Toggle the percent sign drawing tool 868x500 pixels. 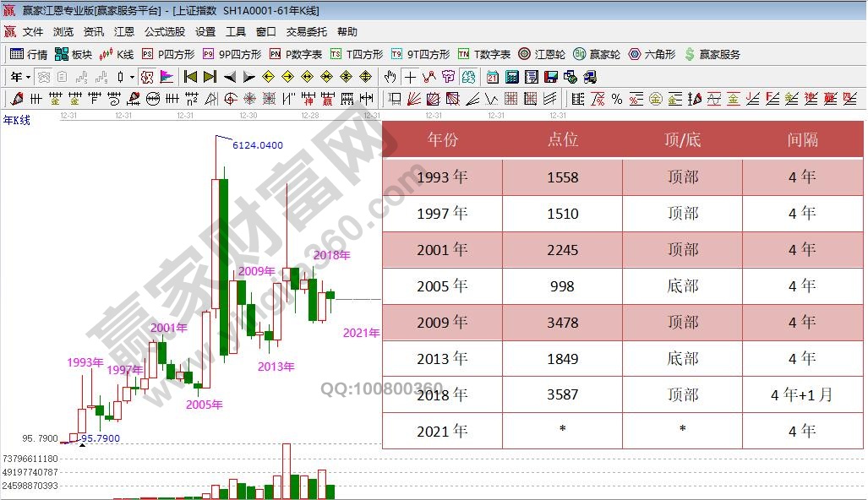pyautogui.click(x=617, y=99)
